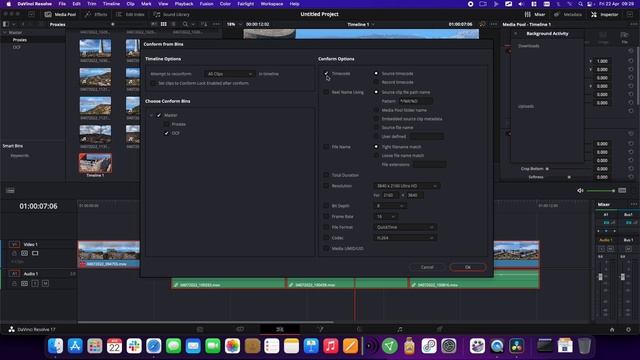The height and width of the screenshot is (360, 640).
Task: Switch media pool to thumbnail grid view
Action: 164,24
